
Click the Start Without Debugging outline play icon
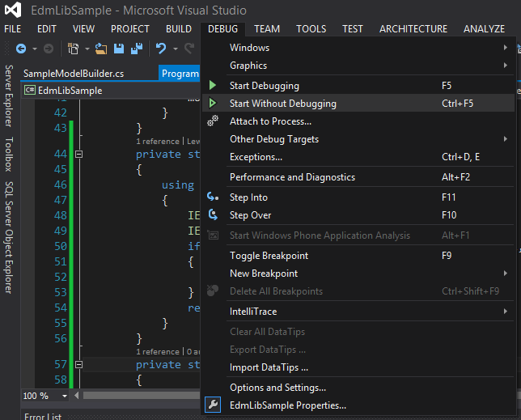click(213, 104)
